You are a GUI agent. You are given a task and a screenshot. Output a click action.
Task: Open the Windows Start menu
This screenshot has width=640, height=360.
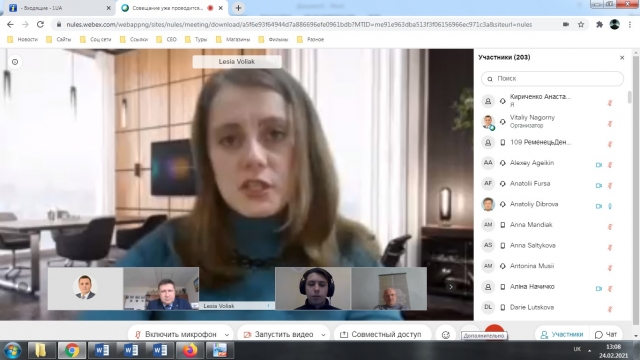click(12, 351)
